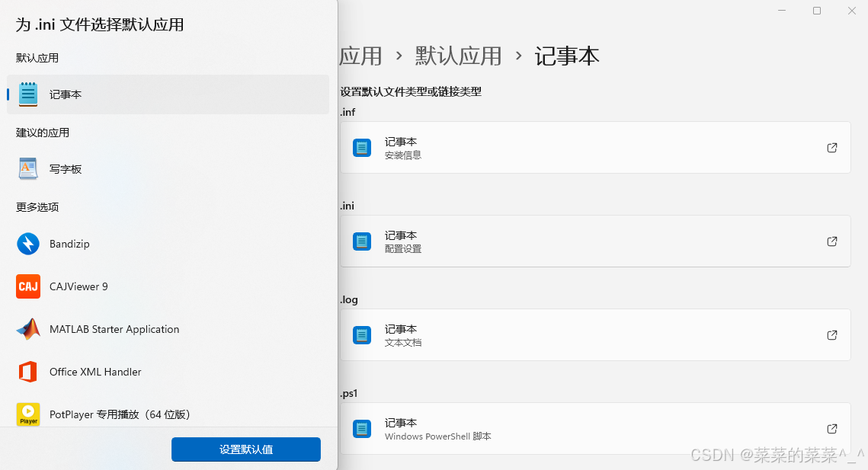Viewport: 868px width, 470px height.
Task: Open external link icon for .inf
Action: tap(832, 148)
